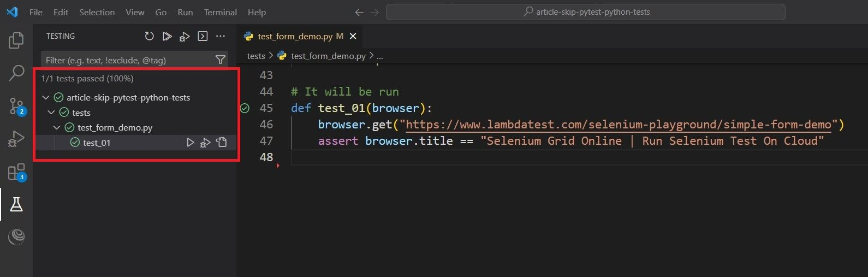The height and width of the screenshot is (277, 868).
Task: Click the passed gutter icon at line 45
Action: 245,108
